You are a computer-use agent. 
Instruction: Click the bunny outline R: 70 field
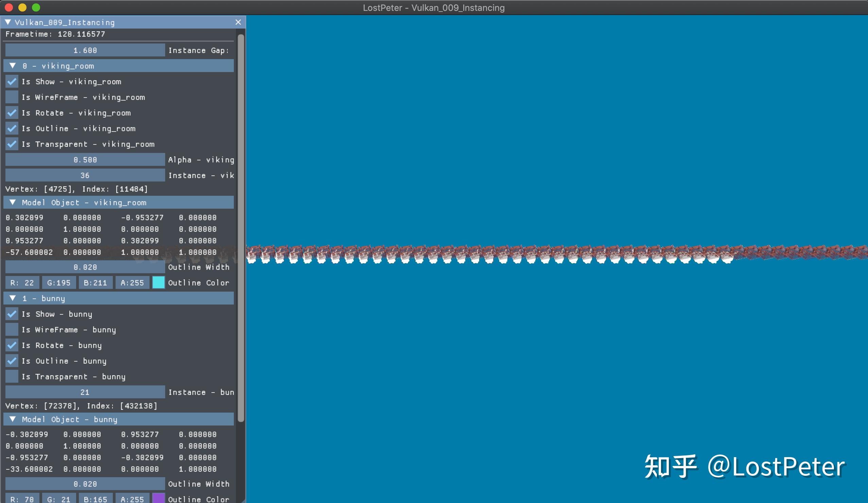coord(22,498)
